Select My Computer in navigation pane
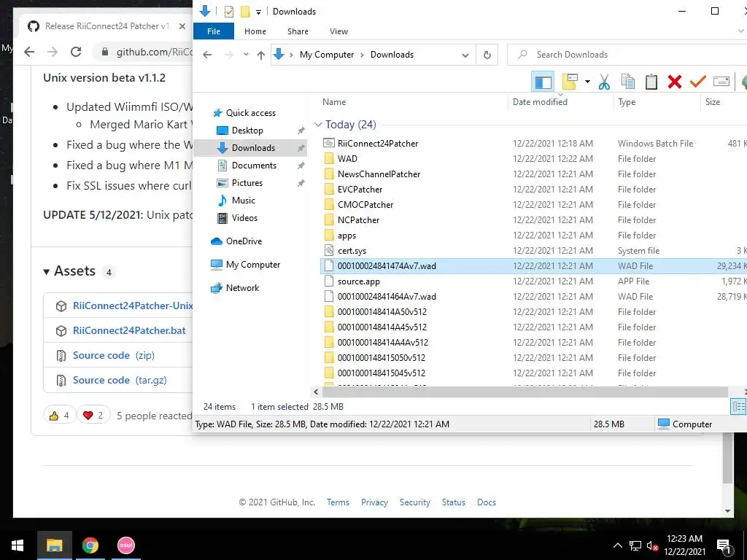747x560 pixels. (253, 265)
